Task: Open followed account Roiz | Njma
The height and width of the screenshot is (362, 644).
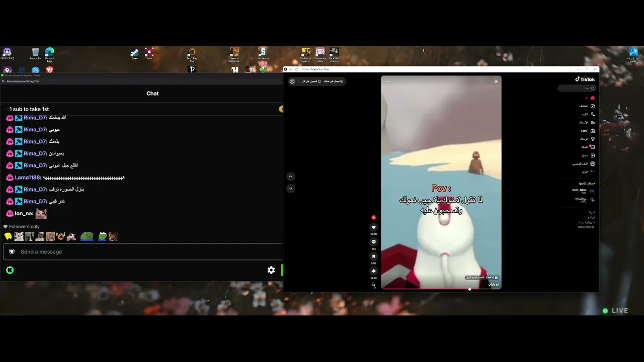Action: (584, 191)
